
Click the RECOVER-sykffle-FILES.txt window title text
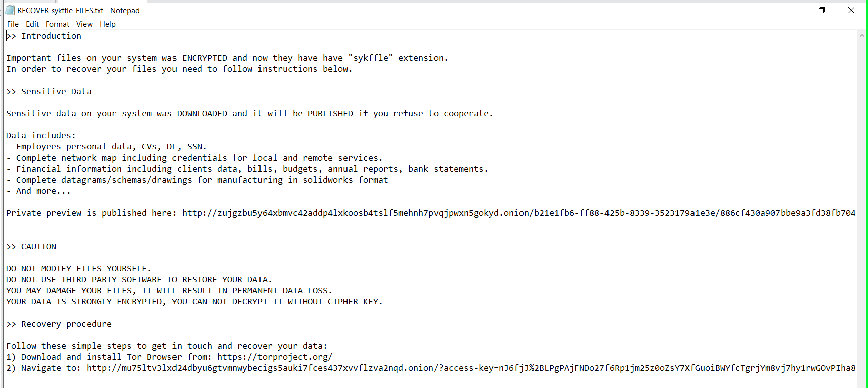click(78, 11)
